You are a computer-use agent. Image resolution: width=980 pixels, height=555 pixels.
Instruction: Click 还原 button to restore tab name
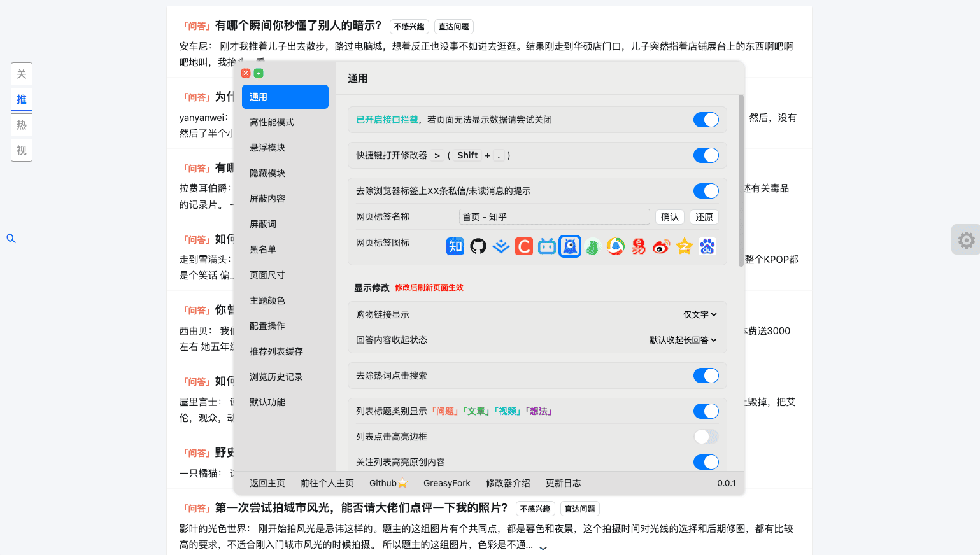[704, 217]
